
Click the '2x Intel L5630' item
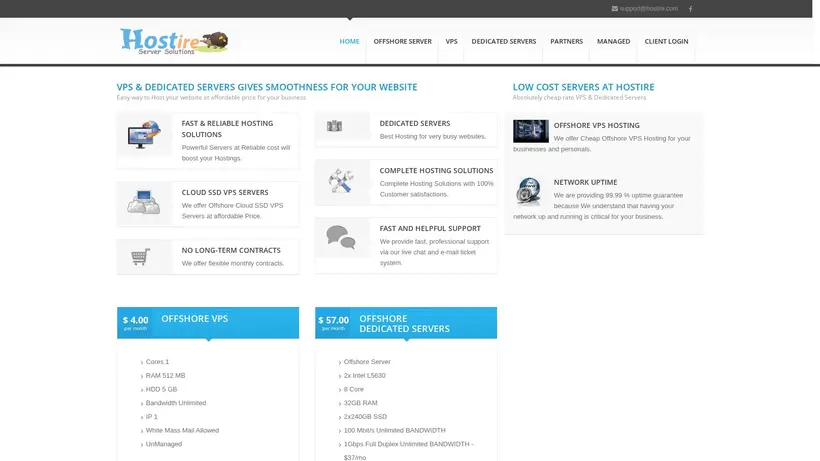coord(365,375)
